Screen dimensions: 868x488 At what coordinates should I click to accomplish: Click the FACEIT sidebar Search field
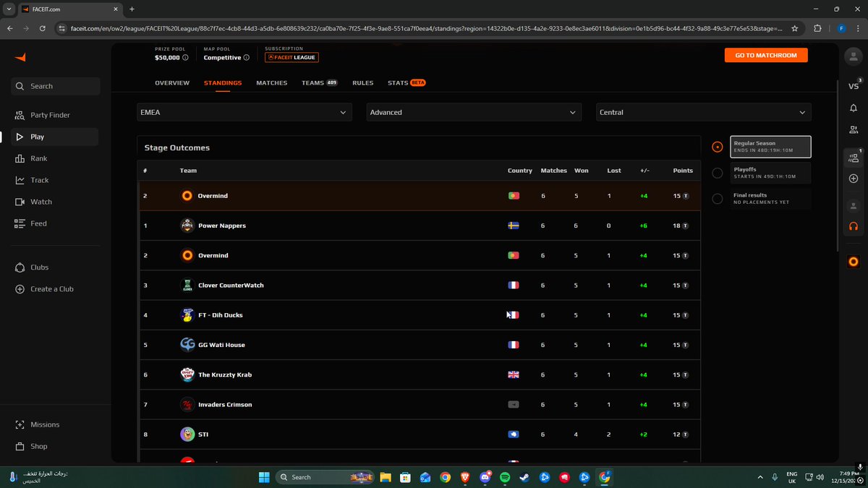point(55,86)
